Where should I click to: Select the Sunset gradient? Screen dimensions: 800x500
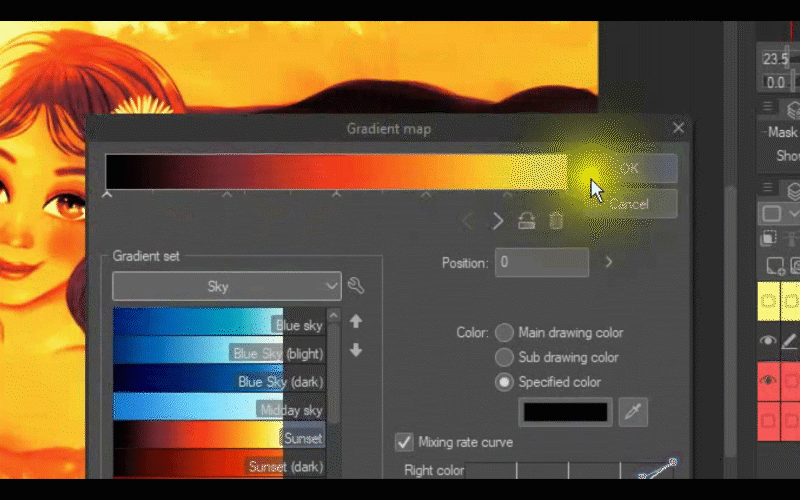click(x=219, y=435)
